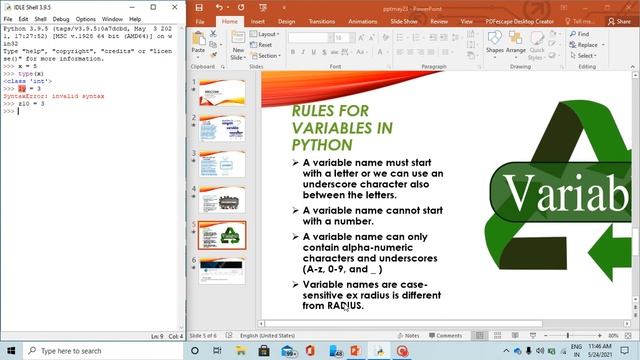Select slide 2 thumbnail
Viewport: 640px width, 360px height.
[x=222, y=128]
